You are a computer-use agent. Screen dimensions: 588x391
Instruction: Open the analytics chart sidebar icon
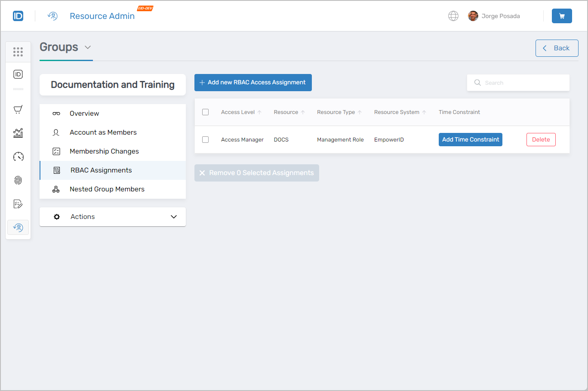(18, 133)
